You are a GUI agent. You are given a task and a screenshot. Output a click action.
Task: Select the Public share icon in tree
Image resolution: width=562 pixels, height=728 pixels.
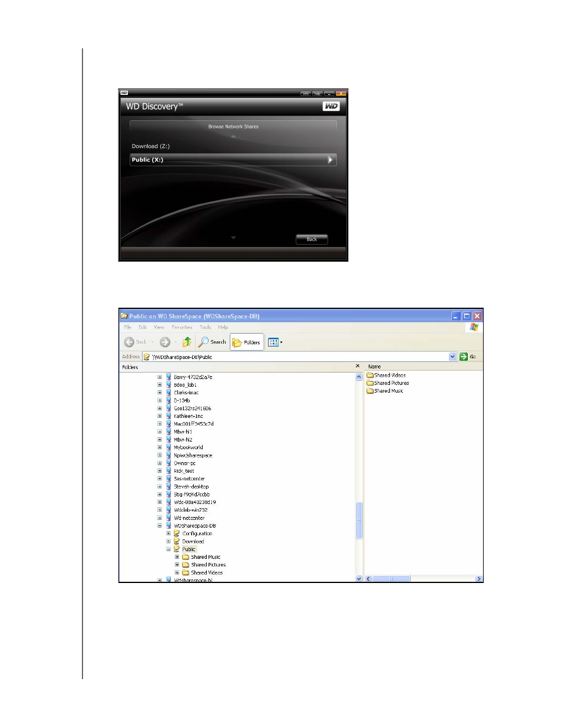click(176, 549)
